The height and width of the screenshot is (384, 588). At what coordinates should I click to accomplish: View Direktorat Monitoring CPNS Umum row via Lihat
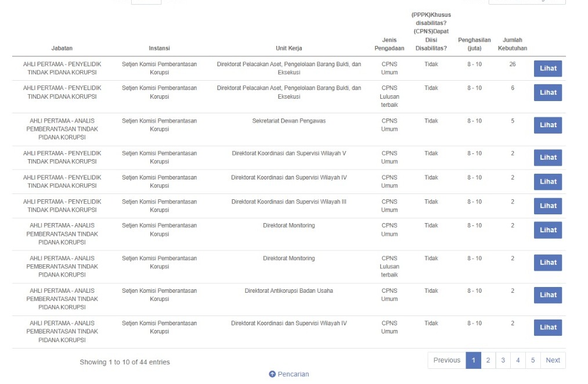548,230
